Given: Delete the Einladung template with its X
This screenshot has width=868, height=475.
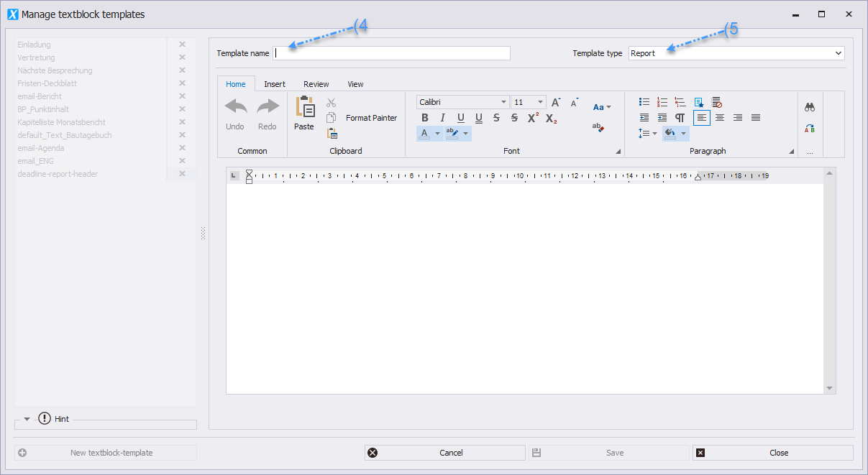Looking at the screenshot, I should 182,45.
